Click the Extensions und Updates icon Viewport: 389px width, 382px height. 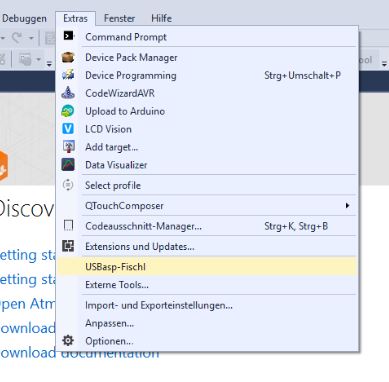coord(68,246)
